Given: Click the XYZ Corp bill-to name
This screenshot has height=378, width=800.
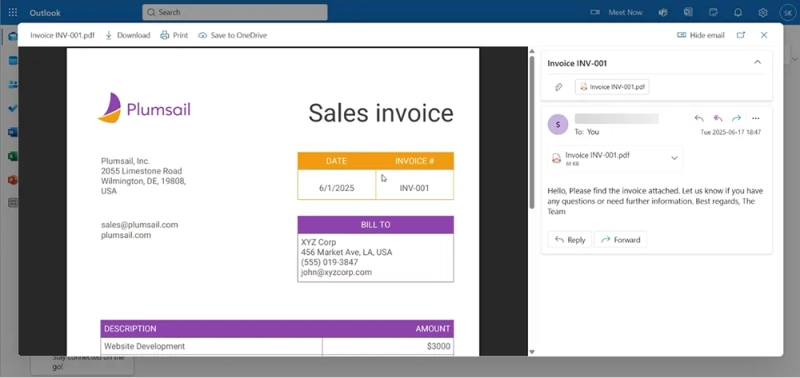Looking at the screenshot, I should point(318,242).
